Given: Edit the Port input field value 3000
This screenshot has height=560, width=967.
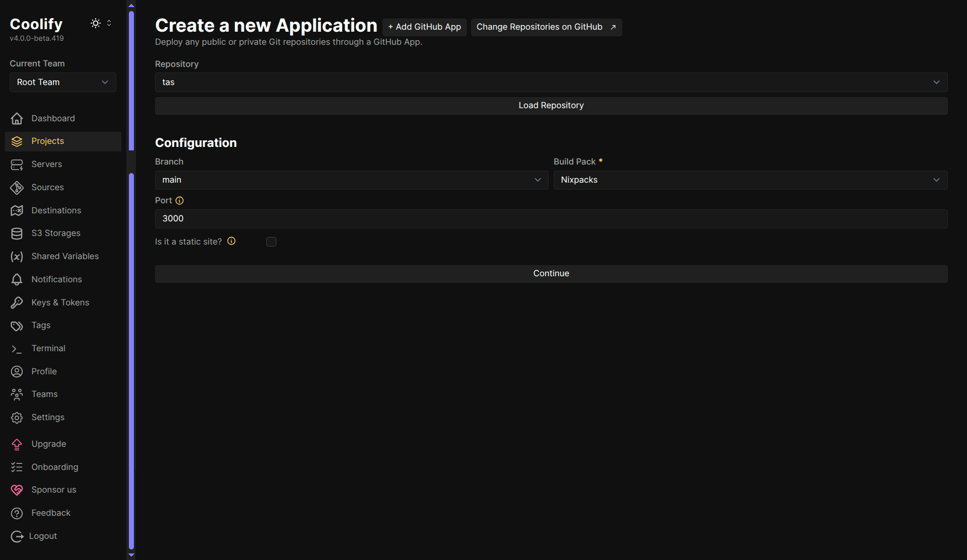Looking at the screenshot, I should point(551,218).
